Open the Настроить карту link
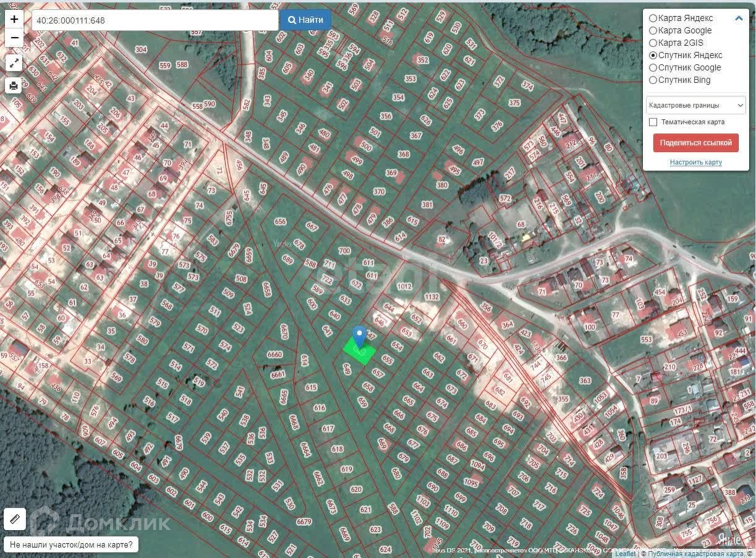This screenshot has height=558, width=756. 695,163
